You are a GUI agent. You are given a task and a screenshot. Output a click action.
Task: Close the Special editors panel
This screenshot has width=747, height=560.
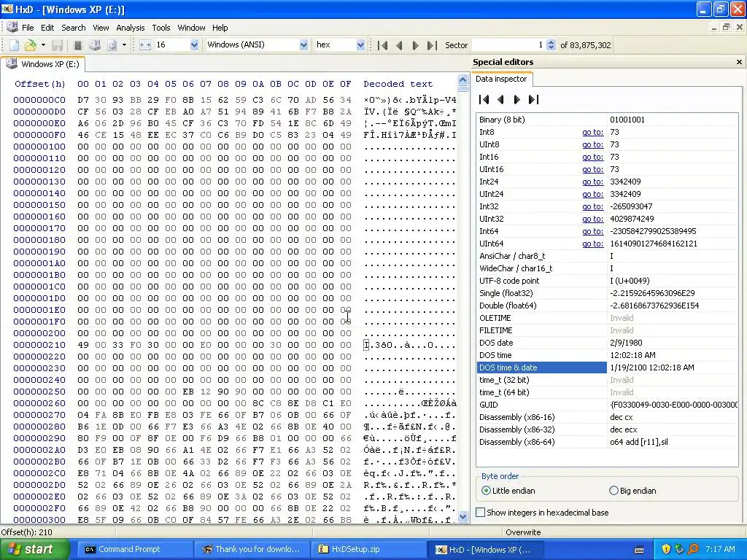click(x=739, y=62)
